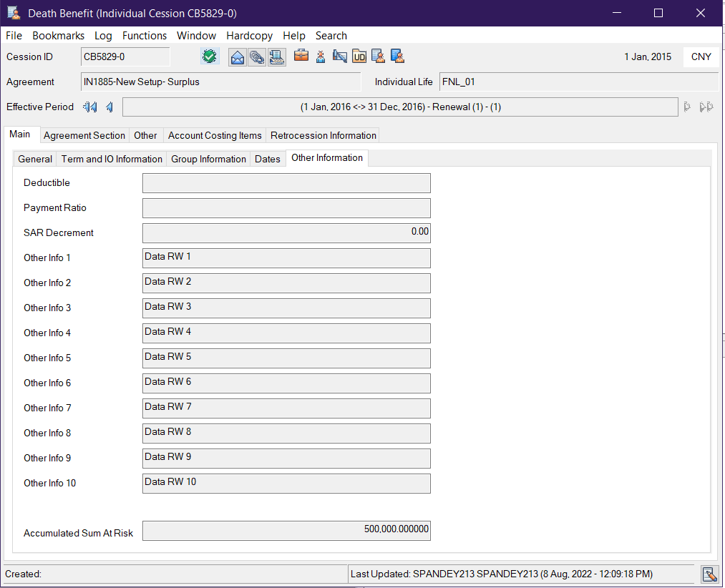725x588 pixels.
Task: Click the Deductible input field
Action: pos(286,183)
